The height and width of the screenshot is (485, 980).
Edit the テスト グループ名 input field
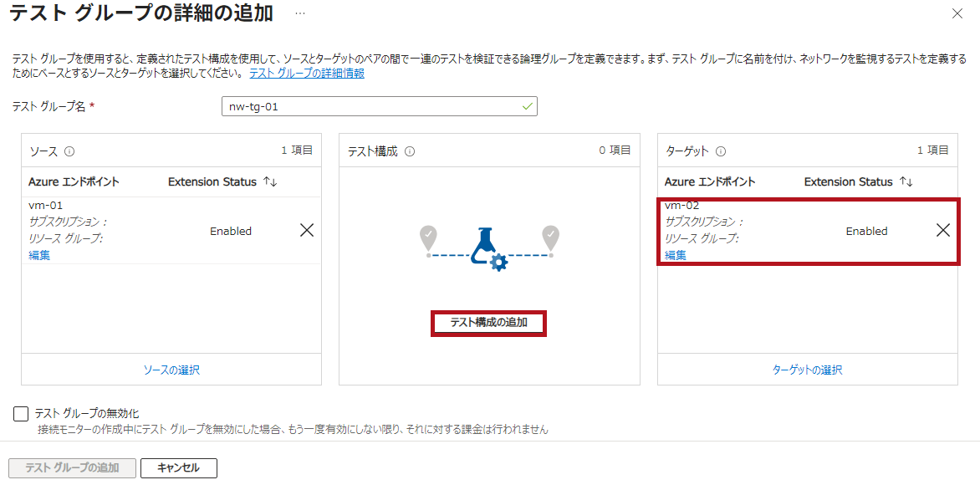coord(380,106)
